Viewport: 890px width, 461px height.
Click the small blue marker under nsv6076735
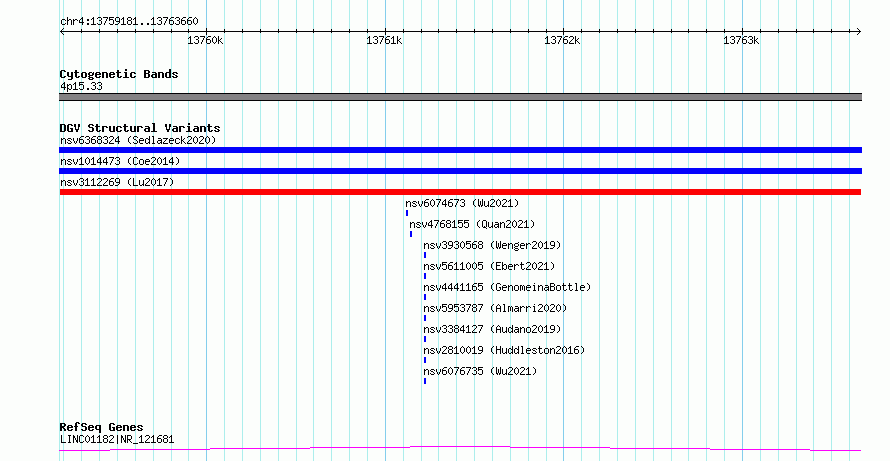pyautogui.click(x=425, y=381)
